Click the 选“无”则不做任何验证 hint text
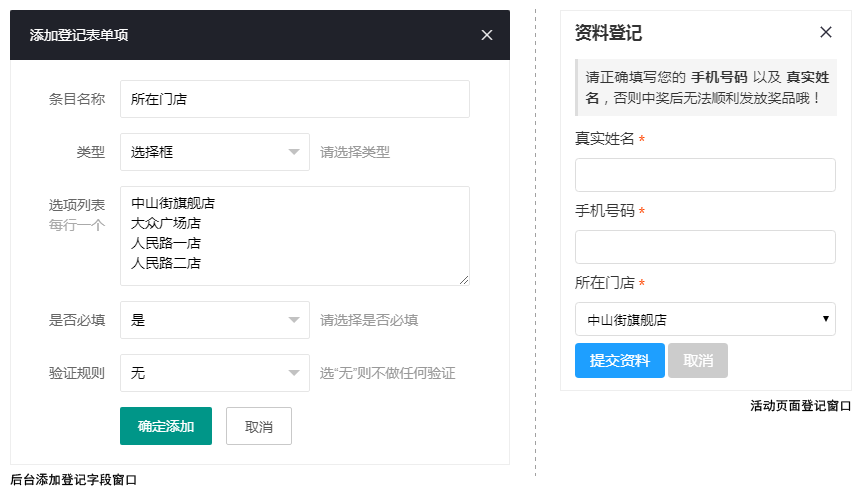Image resolution: width=866 pixels, height=501 pixels. coord(387,373)
